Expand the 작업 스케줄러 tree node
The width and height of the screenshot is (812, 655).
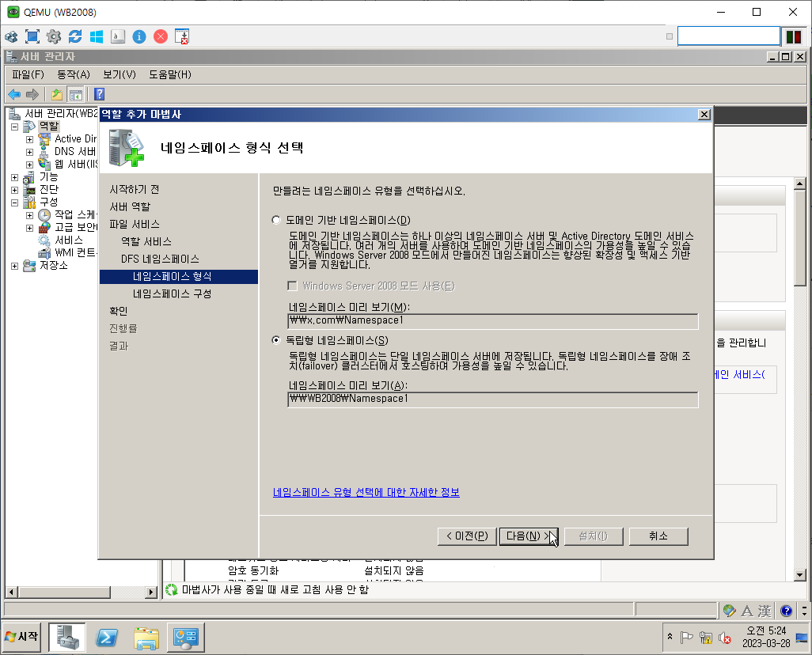[x=29, y=215]
